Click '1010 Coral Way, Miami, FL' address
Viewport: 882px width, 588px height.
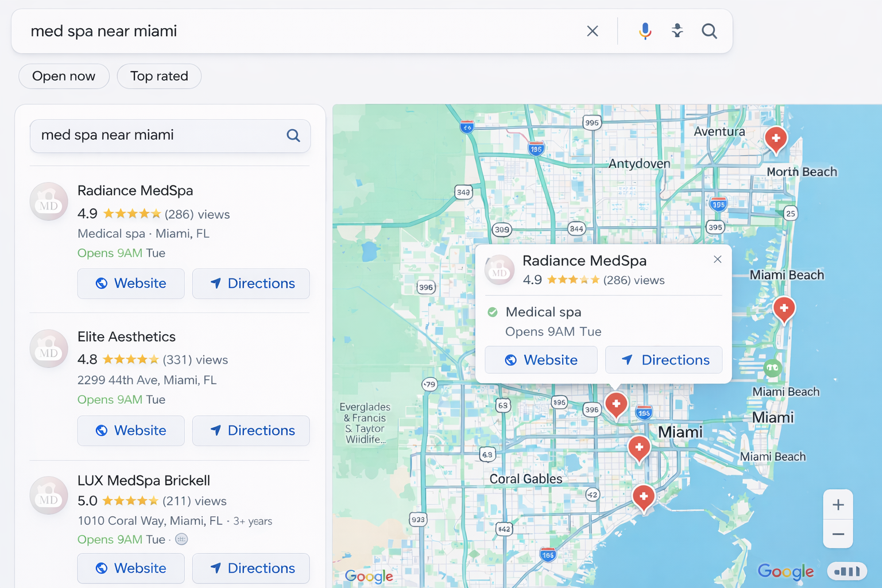[150, 521]
